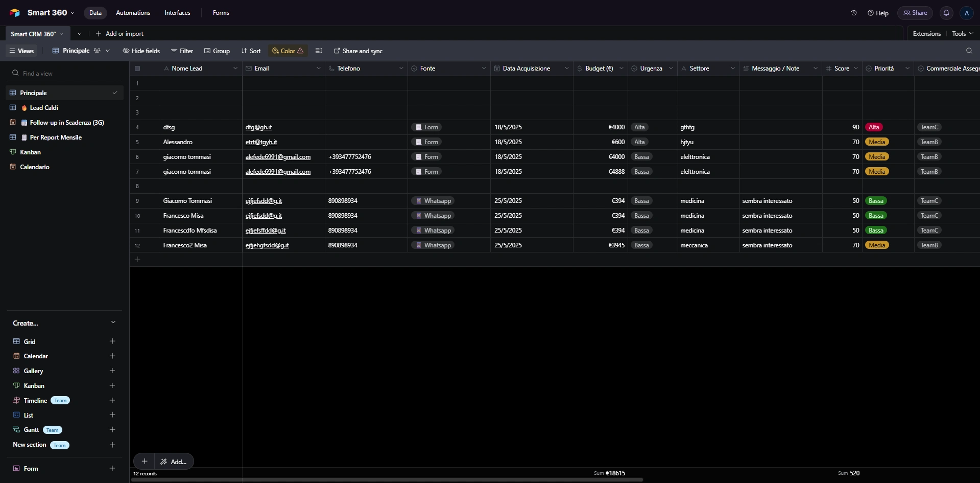Open the Tools dropdown
The height and width of the screenshot is (483, 980).
coord(962,34)
